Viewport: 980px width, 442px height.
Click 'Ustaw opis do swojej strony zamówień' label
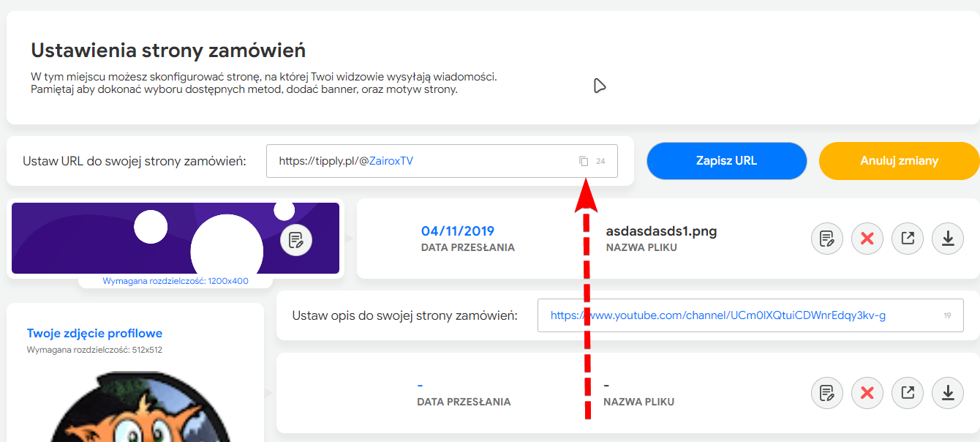tap(405, 315)
